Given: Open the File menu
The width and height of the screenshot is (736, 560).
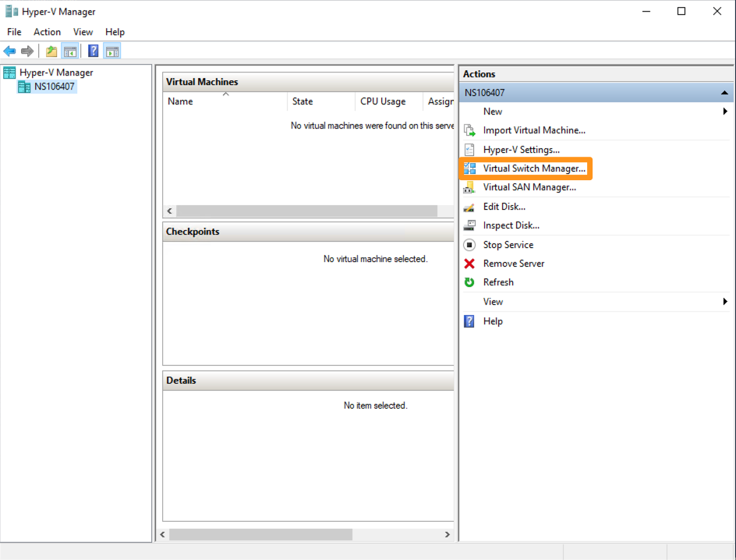Looking at the screenshot, I should click(x=14, y=32).
